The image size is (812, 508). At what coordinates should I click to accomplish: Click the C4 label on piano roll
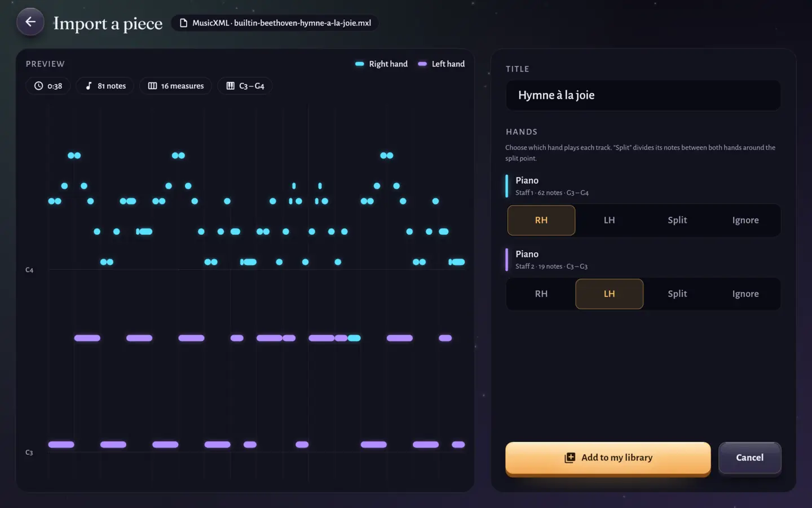(29, 270)
